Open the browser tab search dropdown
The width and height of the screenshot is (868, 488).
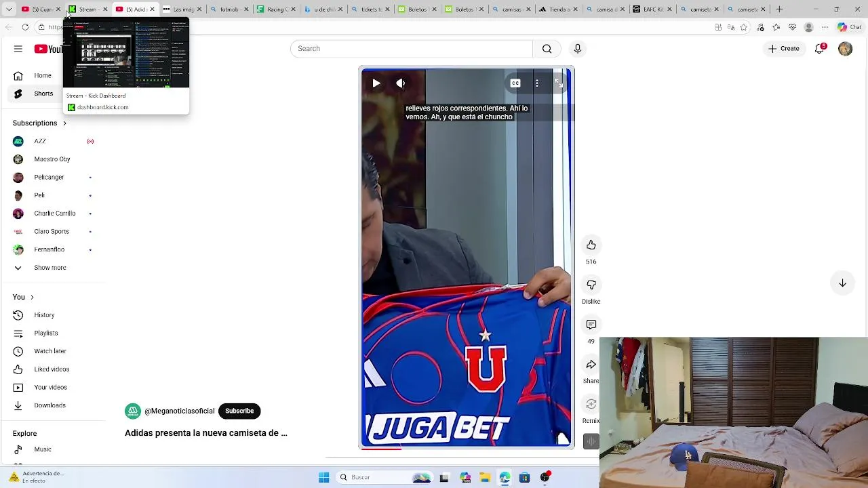click(9, 9)
